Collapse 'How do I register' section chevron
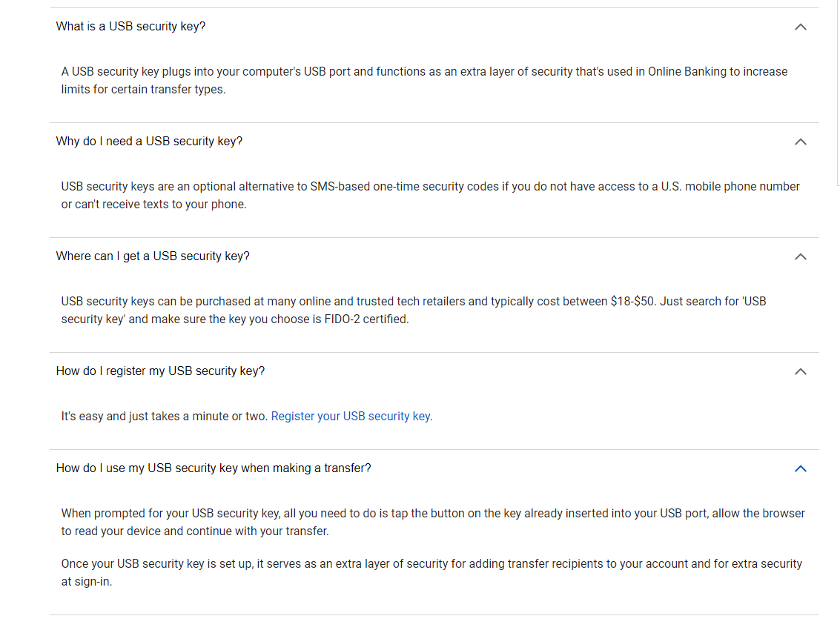This screenshot has width=840, height=633. pyautogui.click(x=801, y=371)
